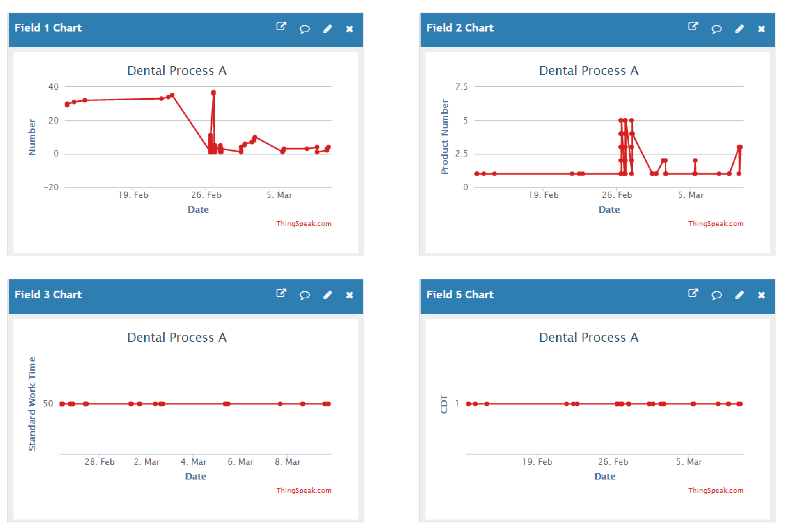
Task: Open comment icon on Field 1 Chart
Action: [305, 29]
